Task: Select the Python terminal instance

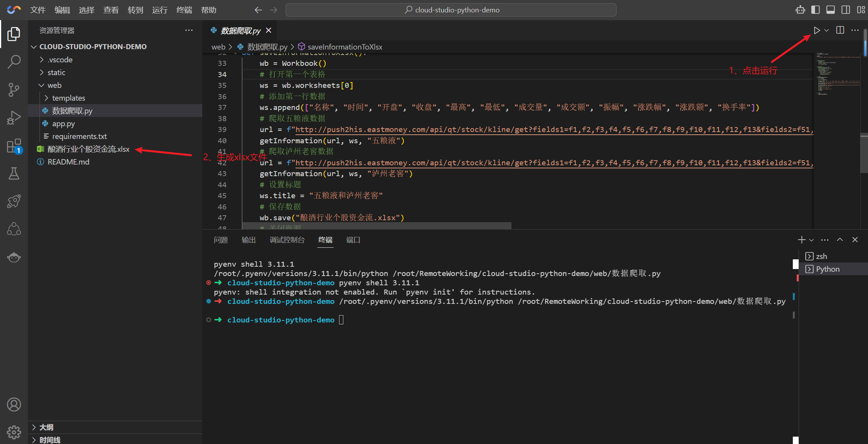Action: pos(834,269)
